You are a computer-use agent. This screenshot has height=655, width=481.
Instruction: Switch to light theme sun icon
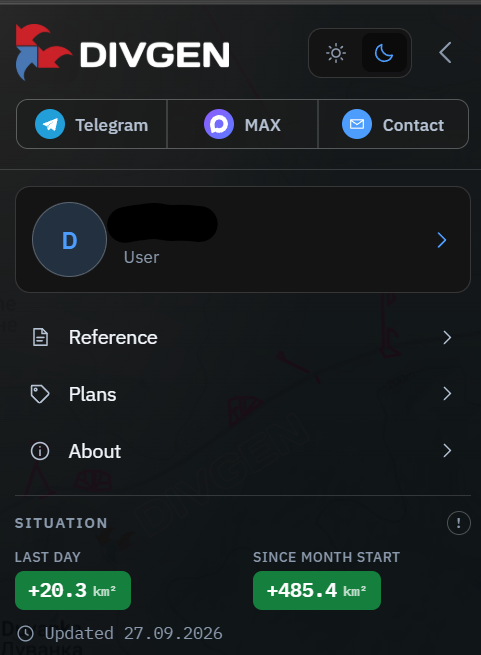click(x=336, y=53)
